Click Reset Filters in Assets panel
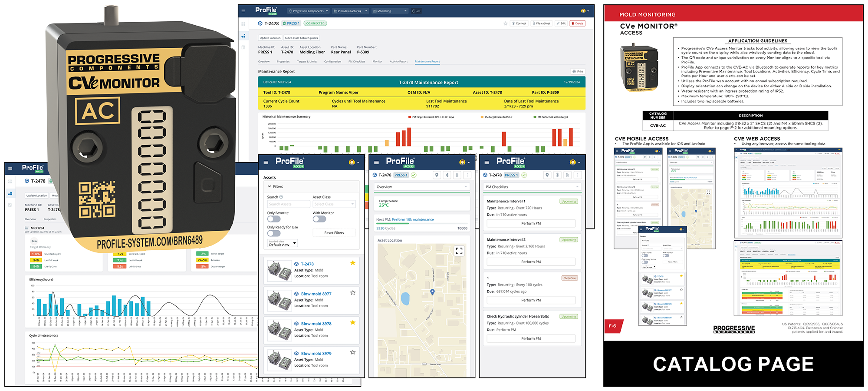Image resolution: width=868 pixels, height=391 pixels. [334, 233]
